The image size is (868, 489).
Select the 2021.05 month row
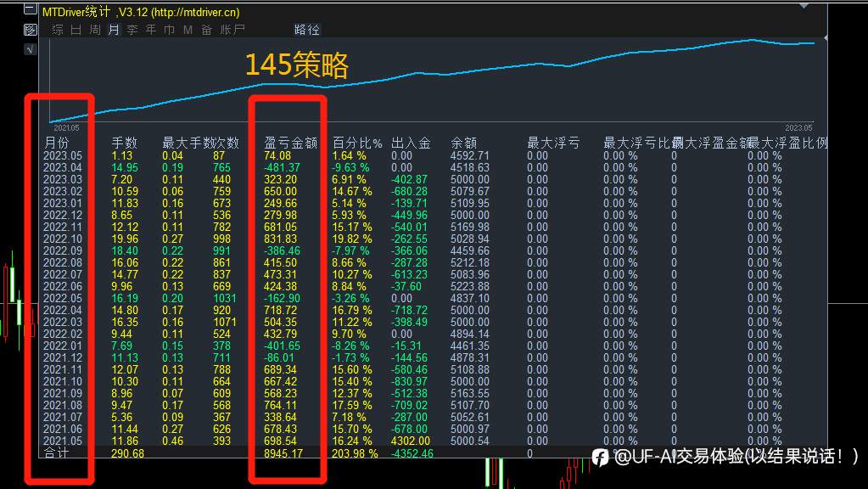(63, 441)
